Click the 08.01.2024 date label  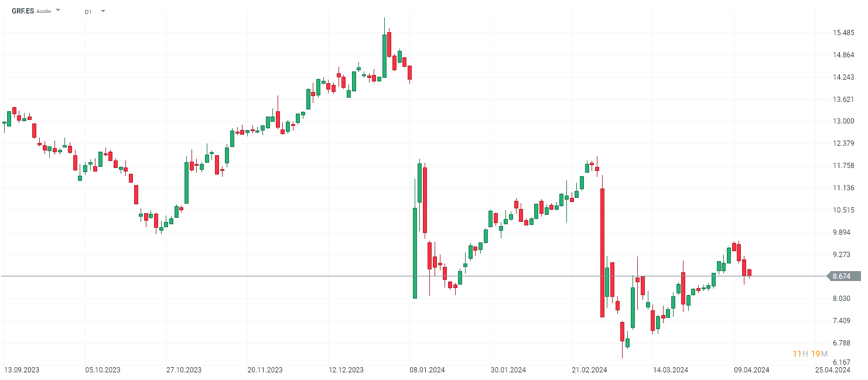pos(426,370)
